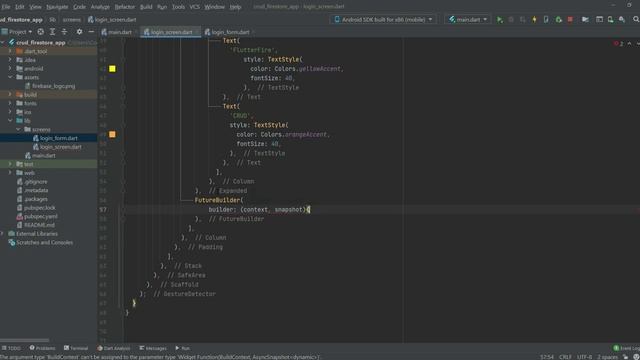Click the layout window icon in toolbar

click(x=599, y=20)
